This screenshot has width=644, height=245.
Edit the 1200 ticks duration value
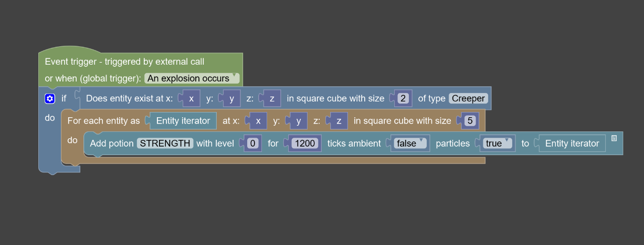tap(305, 144)
